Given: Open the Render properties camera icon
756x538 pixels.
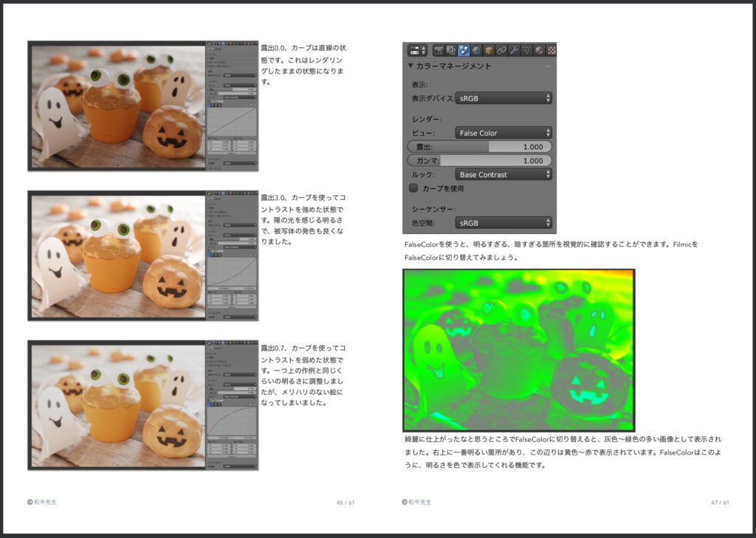Looking at the screenshot, I should click(439, 50).
